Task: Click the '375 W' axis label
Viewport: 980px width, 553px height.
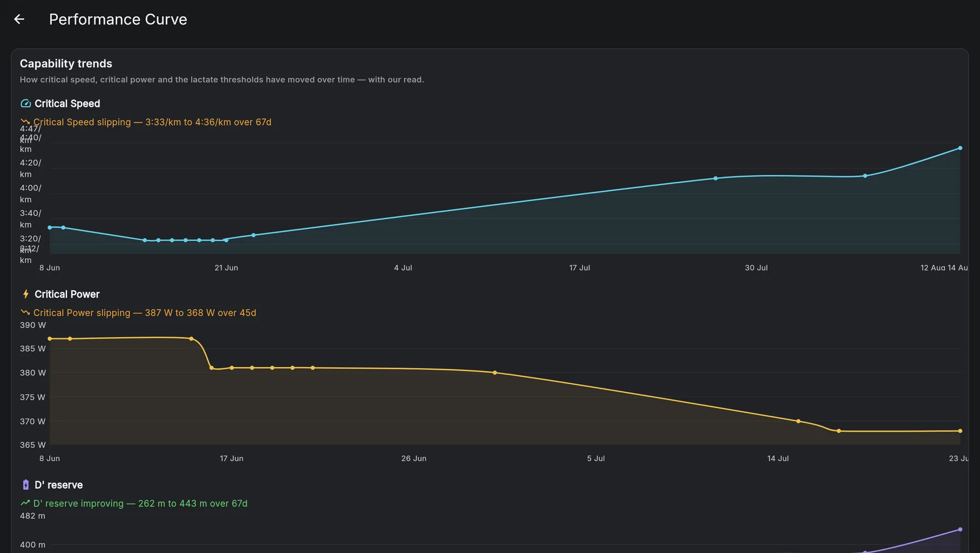Action: coord(33,397)
